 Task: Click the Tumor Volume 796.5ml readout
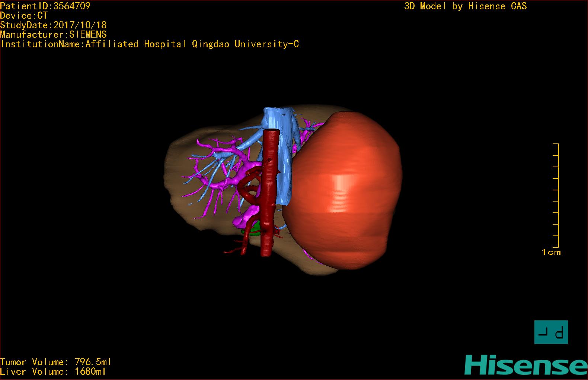tap(55, 362)
